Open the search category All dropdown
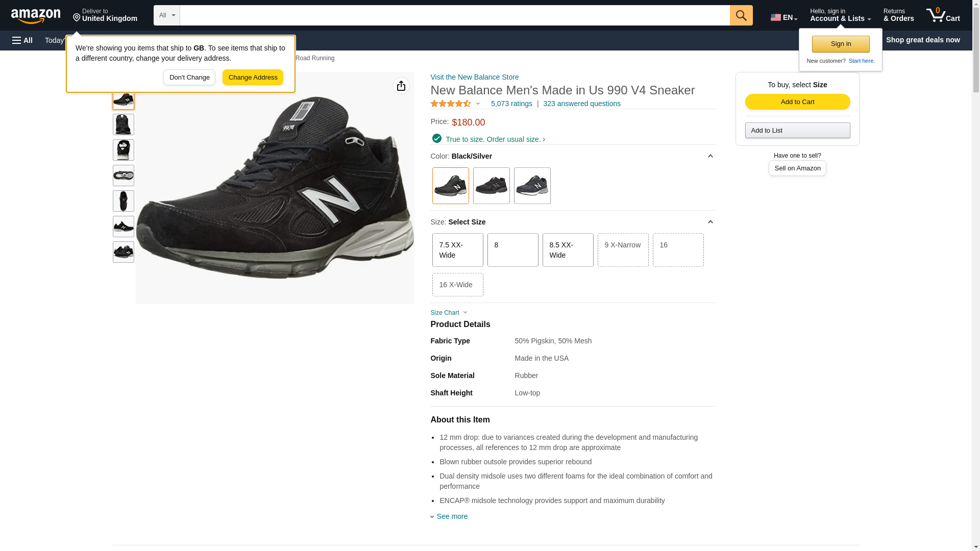The image size is (980, 551). pyautogui.click(x=167, y=15)
